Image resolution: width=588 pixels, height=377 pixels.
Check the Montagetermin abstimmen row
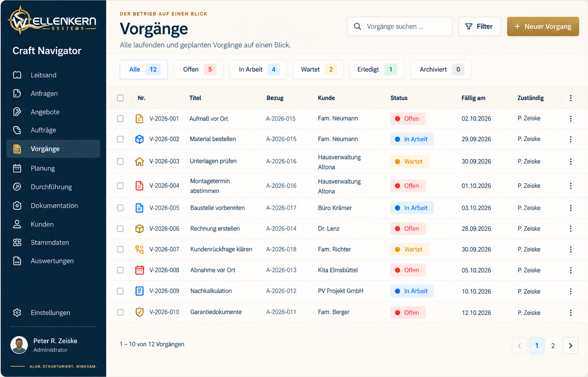pyautogui.click(x=120, y=186)
